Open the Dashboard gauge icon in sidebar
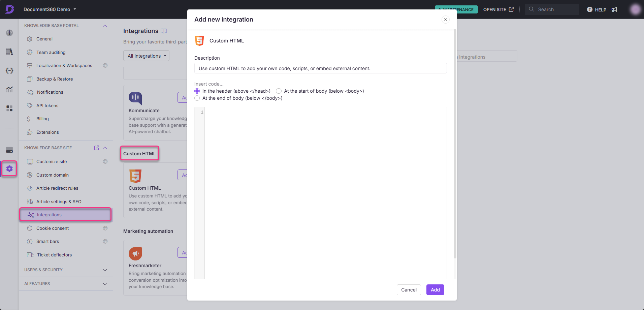 pyautogui.click(x=9, y=33)
